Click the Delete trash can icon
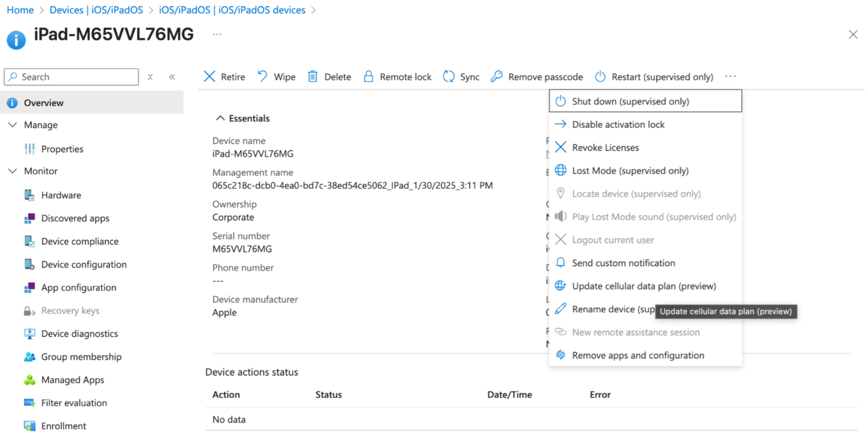The height and width of the screenshot is (443, 868). (313, 77)
